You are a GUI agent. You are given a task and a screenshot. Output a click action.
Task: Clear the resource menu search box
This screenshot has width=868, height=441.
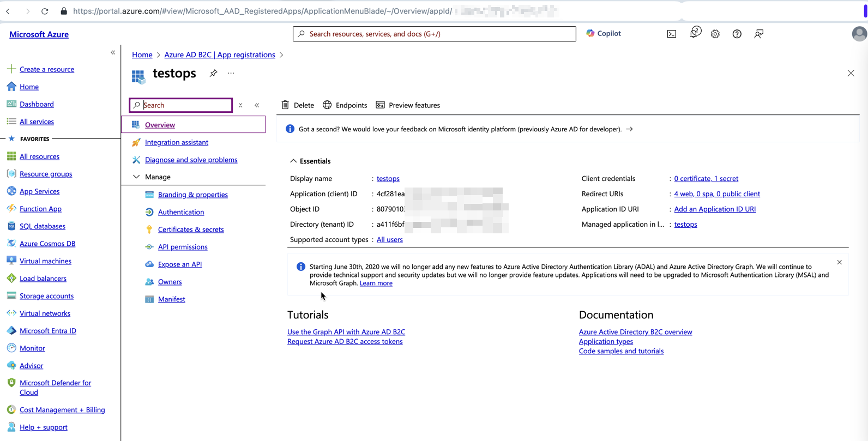pyautogui.click(x=240, y=105)
